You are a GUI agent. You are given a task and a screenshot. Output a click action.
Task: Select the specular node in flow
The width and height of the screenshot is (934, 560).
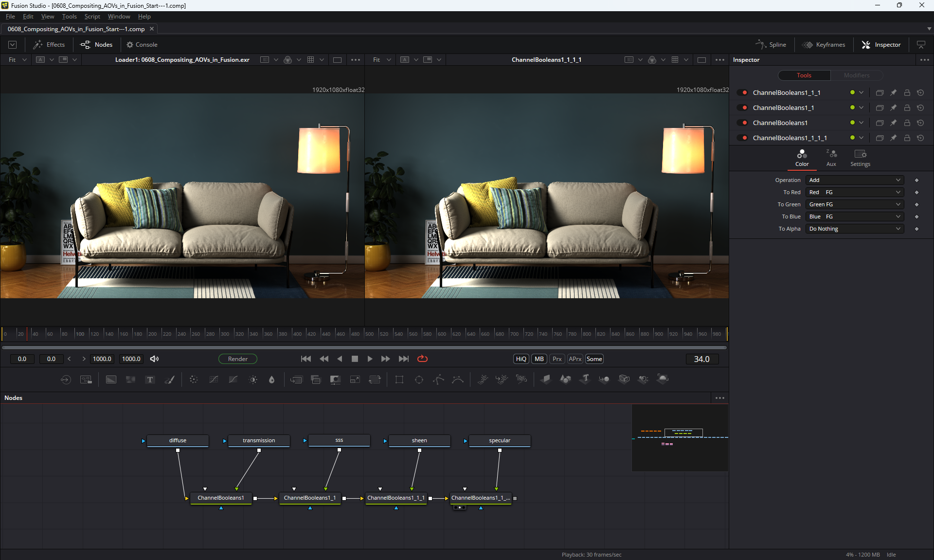click(500, 440)
